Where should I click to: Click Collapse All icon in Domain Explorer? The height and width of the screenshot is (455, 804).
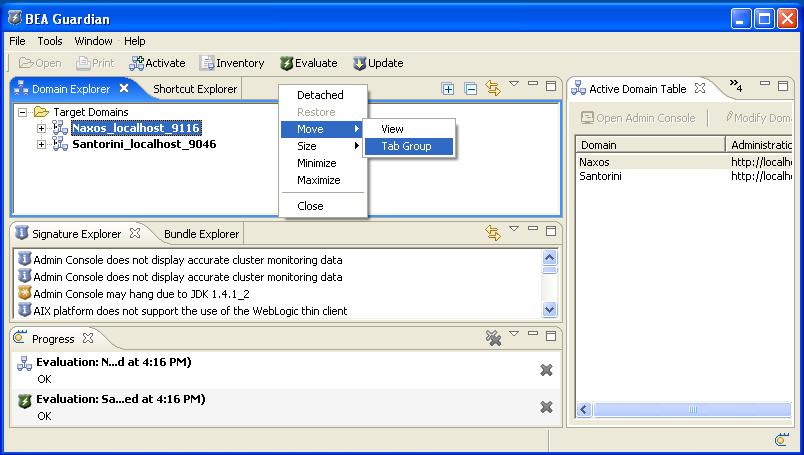pyautogui.click(x=470, y=89)
